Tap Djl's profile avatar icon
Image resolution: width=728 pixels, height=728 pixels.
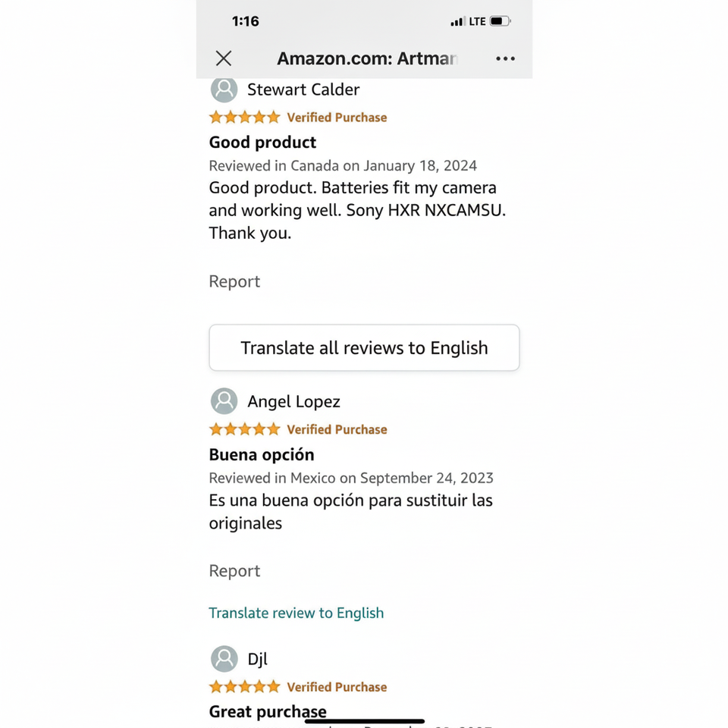pos(224,658)
